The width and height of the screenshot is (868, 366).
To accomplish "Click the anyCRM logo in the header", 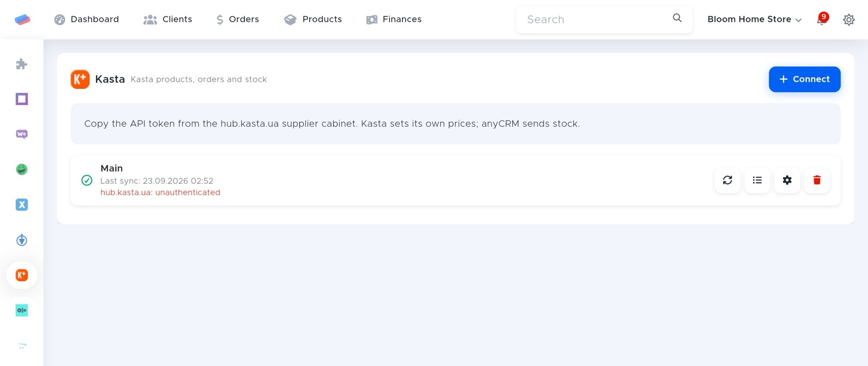I will pos(22,20).
